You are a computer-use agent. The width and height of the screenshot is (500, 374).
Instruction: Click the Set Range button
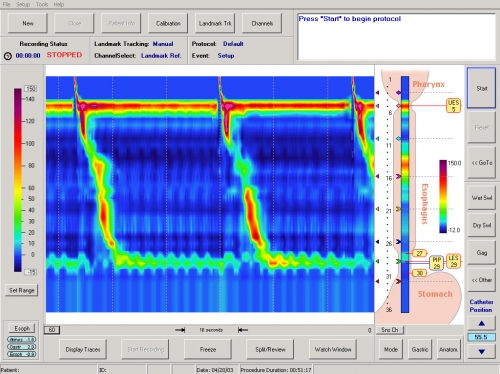tap(22, 290)
